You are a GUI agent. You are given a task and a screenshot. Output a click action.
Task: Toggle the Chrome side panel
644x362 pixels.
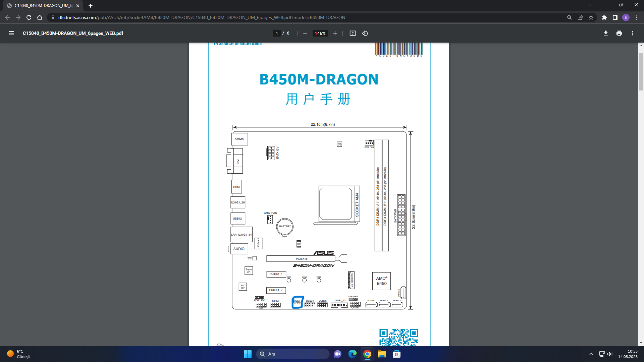pyautogui.click(x=615, y=17)
